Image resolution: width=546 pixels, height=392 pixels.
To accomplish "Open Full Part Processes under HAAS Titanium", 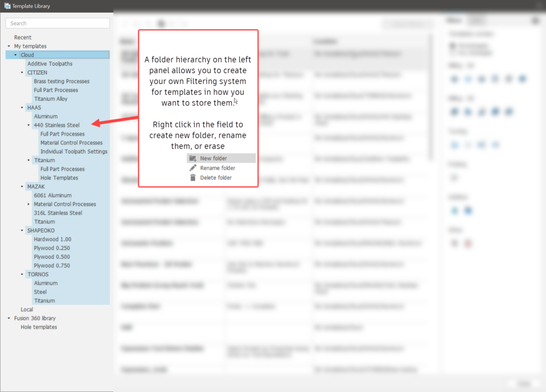I will pos(62,169).
